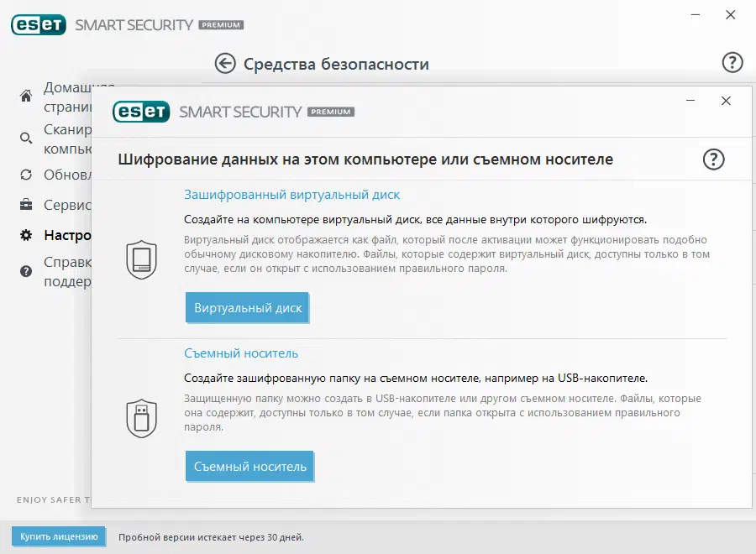Go back using the arrow beside Средства безопасности
The height and width of the screenshot is (554, 756).
click(226, 64)
